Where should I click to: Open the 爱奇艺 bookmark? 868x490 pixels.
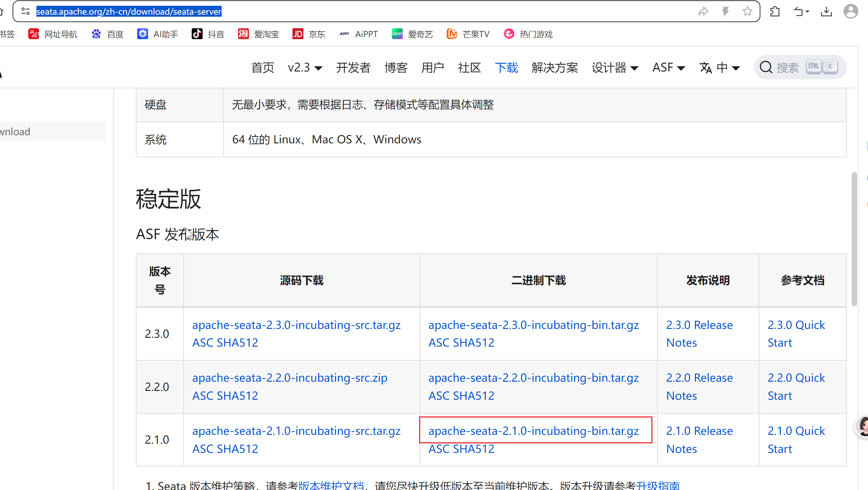pos(412,34)
